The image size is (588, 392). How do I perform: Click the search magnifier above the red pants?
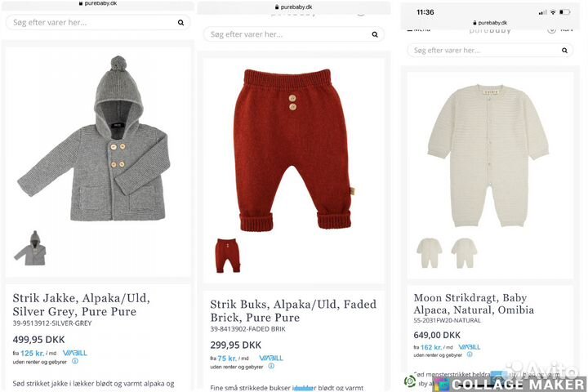pos(375,34)
